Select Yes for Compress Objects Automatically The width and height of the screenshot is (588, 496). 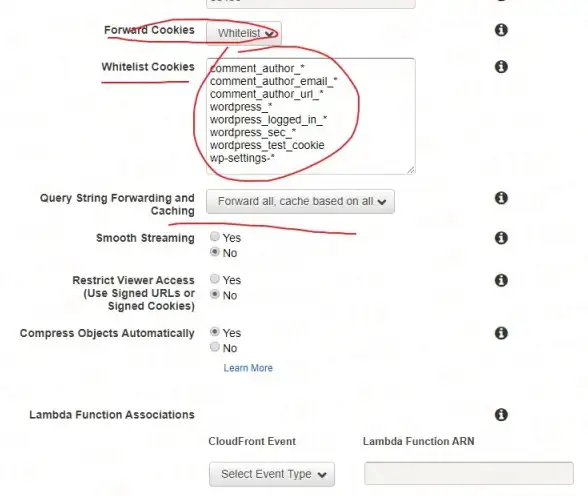pyautogui.click(x=214, y=331)
